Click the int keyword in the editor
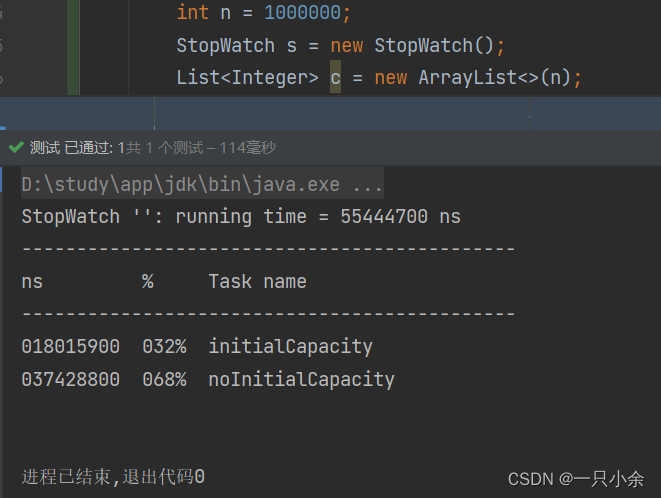The height and width of the screenshot is (498, 661). [192, 12]
